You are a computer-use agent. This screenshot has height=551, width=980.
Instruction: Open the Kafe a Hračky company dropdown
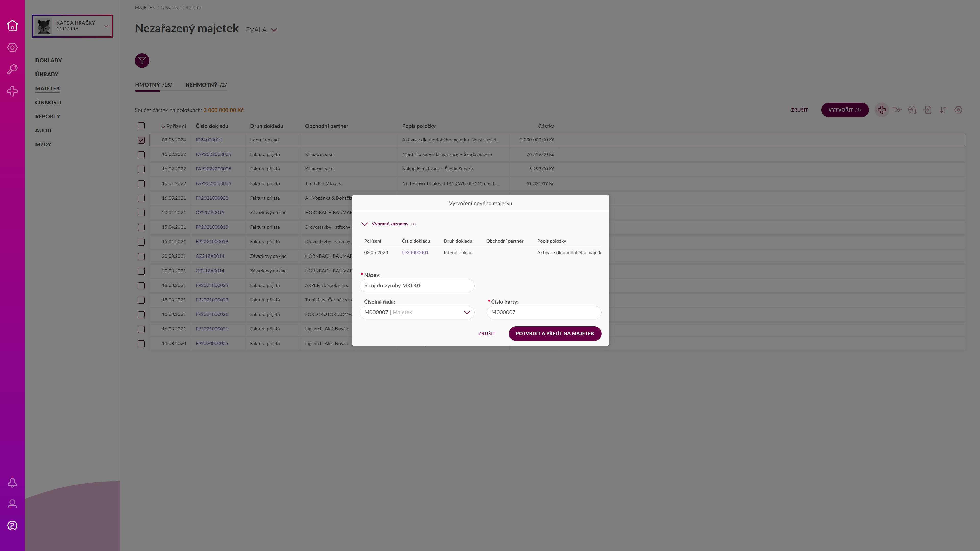72,26
